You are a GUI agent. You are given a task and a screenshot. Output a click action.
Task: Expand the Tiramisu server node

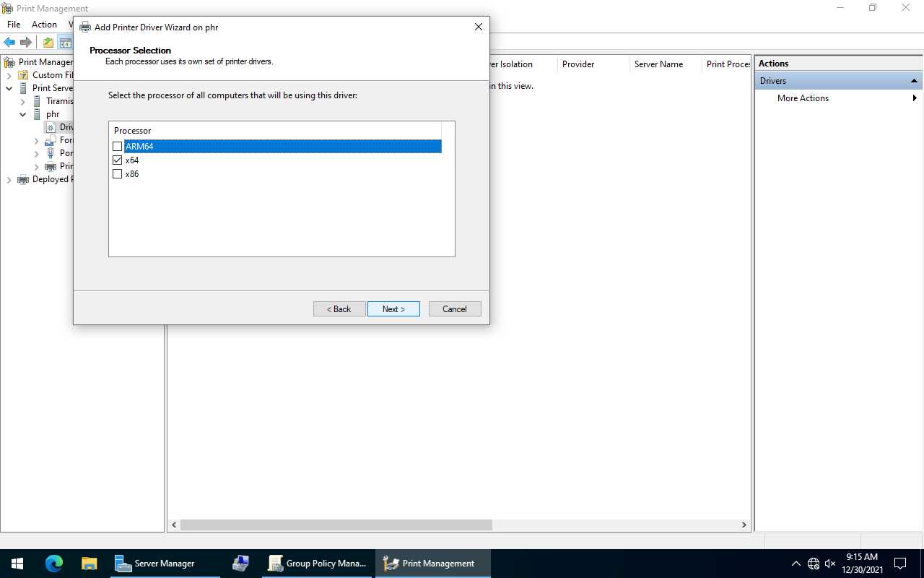click(23, 101)
